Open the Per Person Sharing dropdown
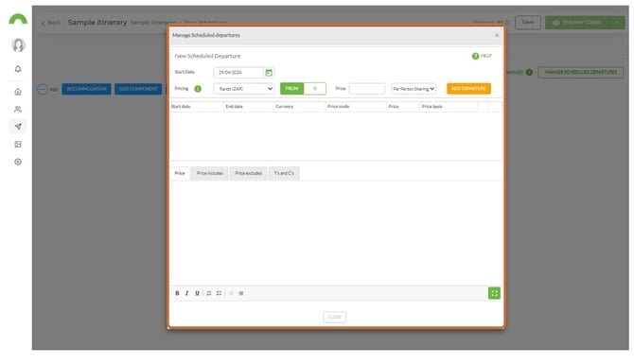Viewport: 634px width, 364px height. pos(414,89)
